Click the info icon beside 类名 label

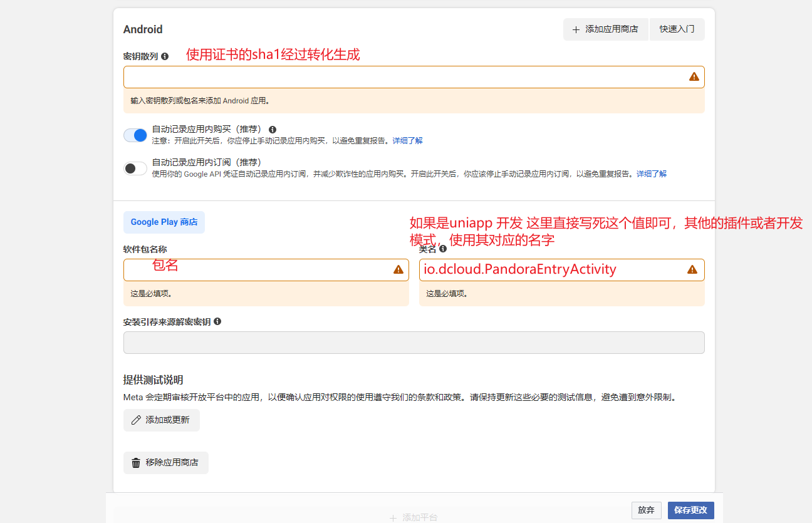(444, 249)
